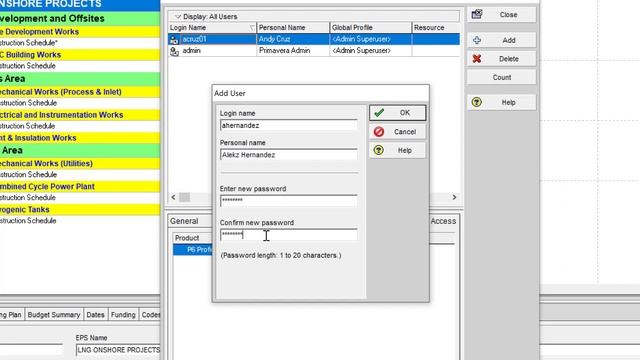The image size is (640, 360).
Task: Click the red Cancel icon
Action: point(379,132)
